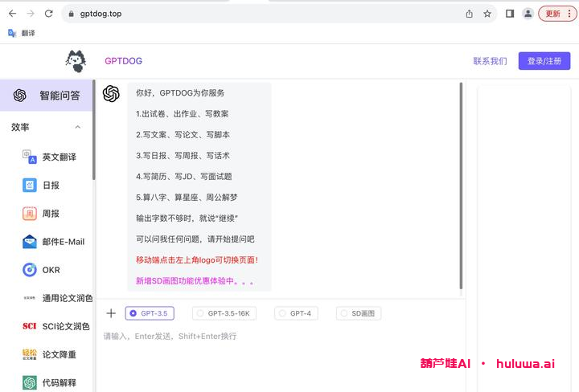
Task: Enable the SD画图 drawing mode
Action: click(x=359, y=313)
